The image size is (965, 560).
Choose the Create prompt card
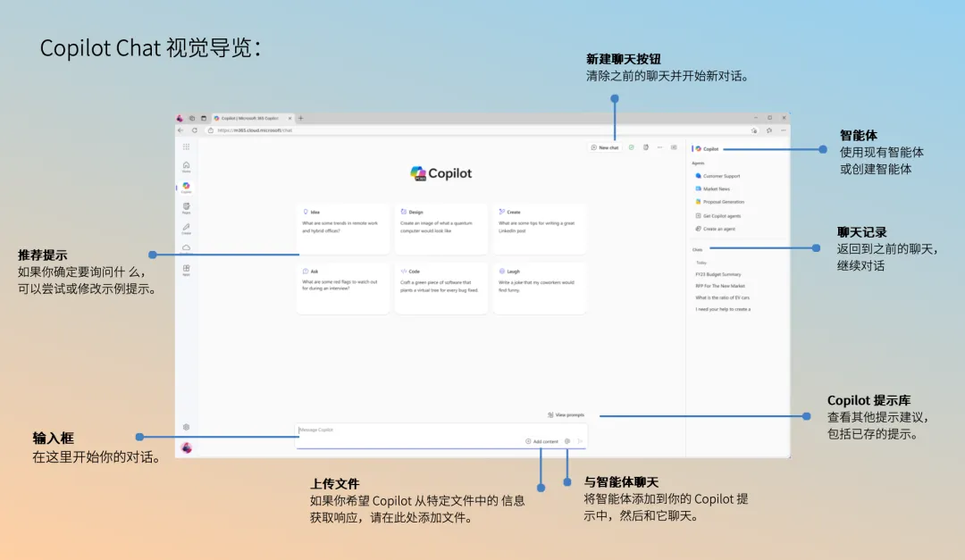tap(539, 229)
